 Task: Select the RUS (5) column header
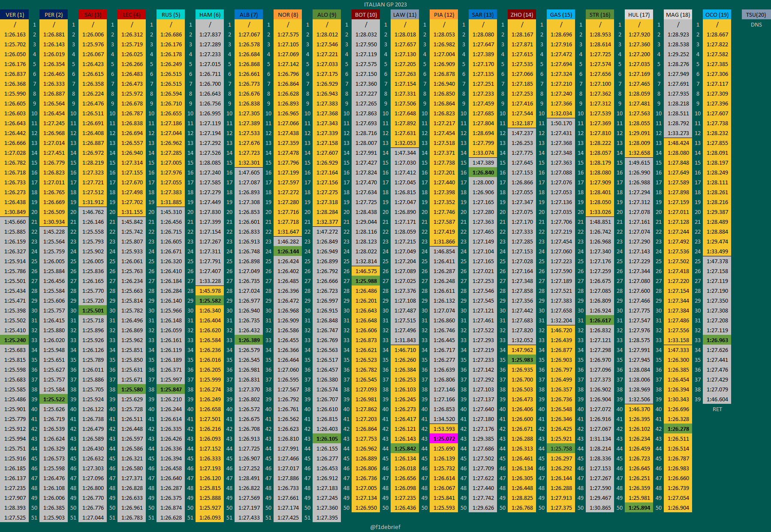(x=171, y=15)
